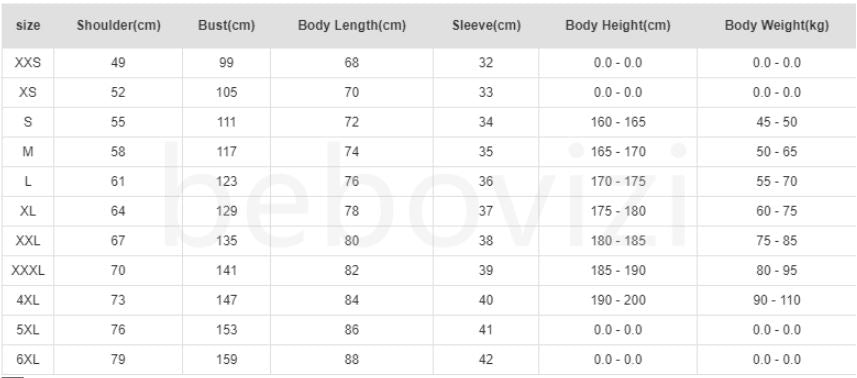
Task: Select the Body Length(cm) header cell
Action: click(352, 26)
